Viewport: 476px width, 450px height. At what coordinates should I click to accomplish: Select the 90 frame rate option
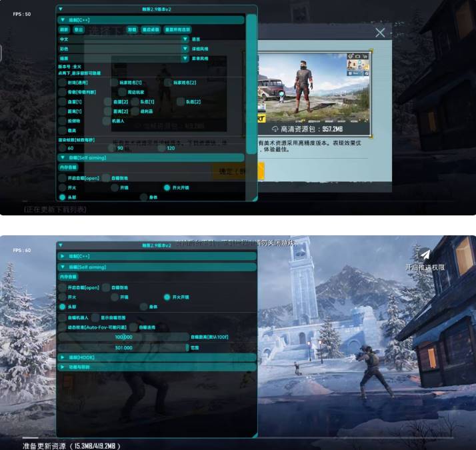pyautogui.click(x=112, y=148)
